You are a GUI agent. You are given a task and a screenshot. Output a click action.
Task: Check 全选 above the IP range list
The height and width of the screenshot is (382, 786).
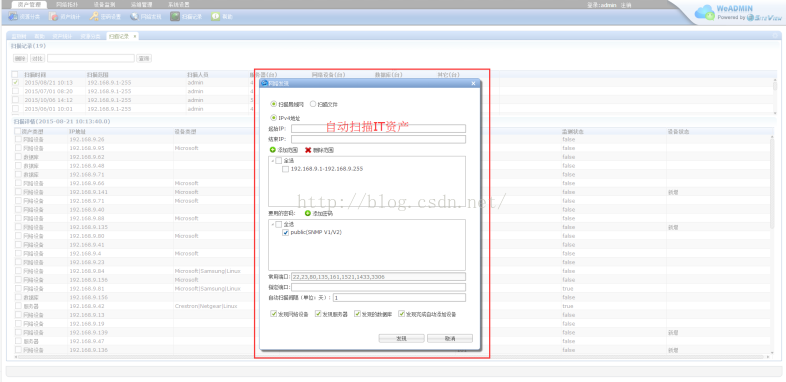pyautogui.click(x=278, y=161)
